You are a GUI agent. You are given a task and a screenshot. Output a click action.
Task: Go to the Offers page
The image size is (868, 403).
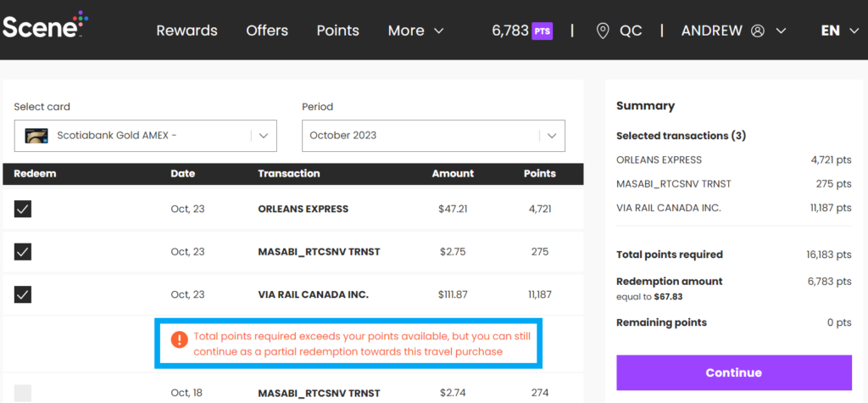pos(267,31)
